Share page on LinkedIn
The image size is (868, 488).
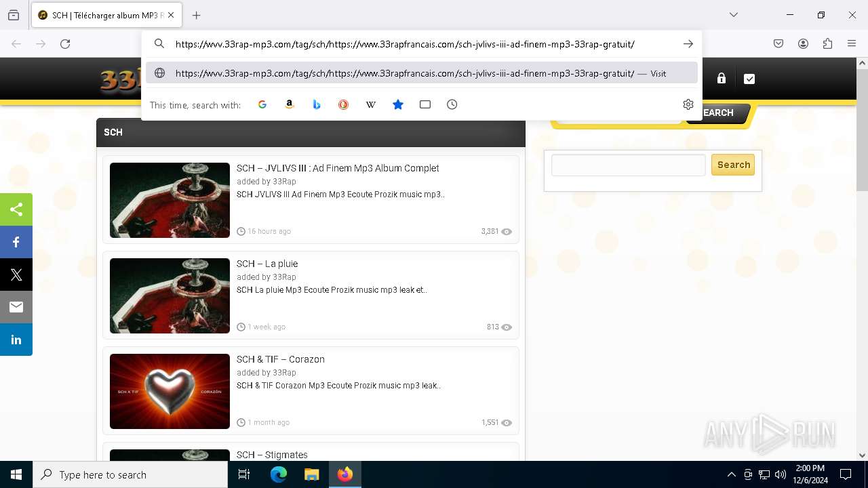pyautogui.click(x=16, y=340)
